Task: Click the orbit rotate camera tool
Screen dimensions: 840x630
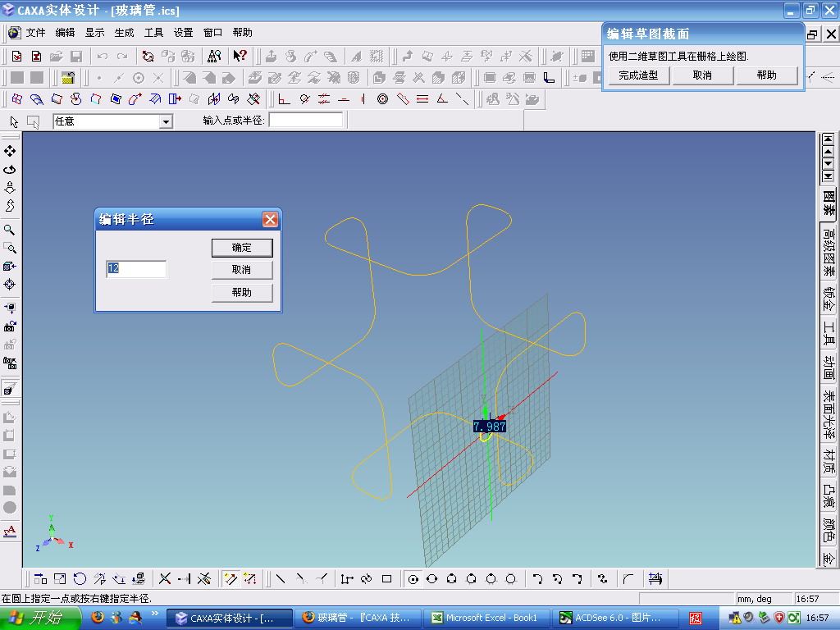Action: (10, 169)
